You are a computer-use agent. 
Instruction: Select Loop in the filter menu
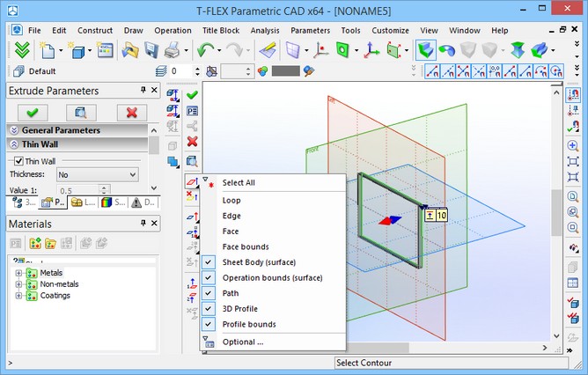(273, 200)
